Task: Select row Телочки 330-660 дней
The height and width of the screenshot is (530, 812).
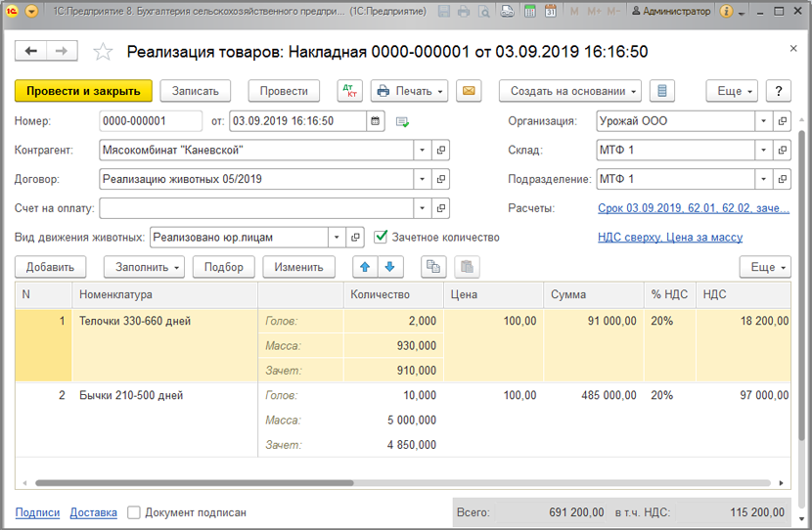Action: tap(403, 345)
